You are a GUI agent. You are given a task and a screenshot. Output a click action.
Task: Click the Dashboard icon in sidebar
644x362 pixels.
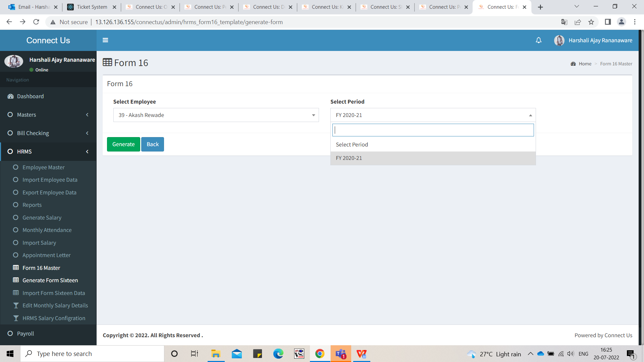pos(10,96)
